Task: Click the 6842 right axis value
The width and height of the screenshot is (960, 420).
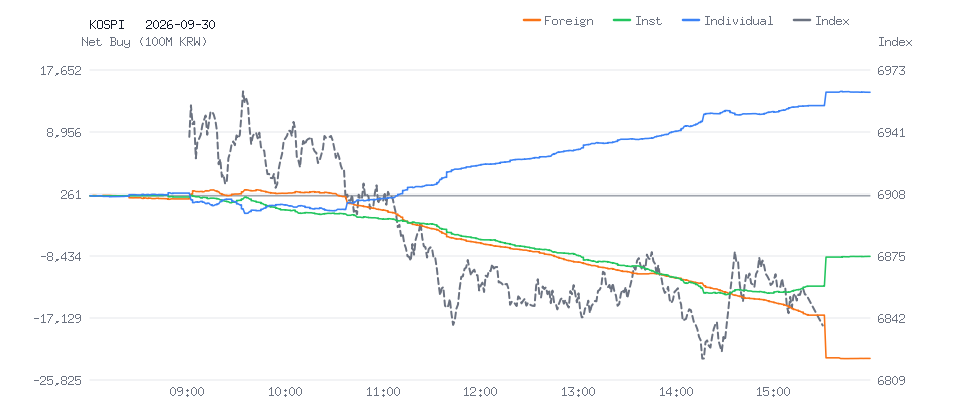Action: (890, 318)
